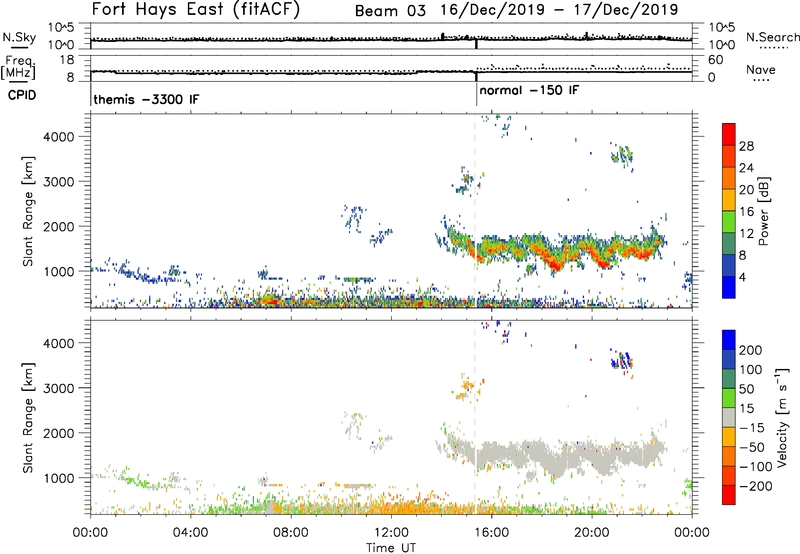This screenshot has height=554, width=800.
Task: Click the '18' frequency axis value
Action: click(66, 59)
